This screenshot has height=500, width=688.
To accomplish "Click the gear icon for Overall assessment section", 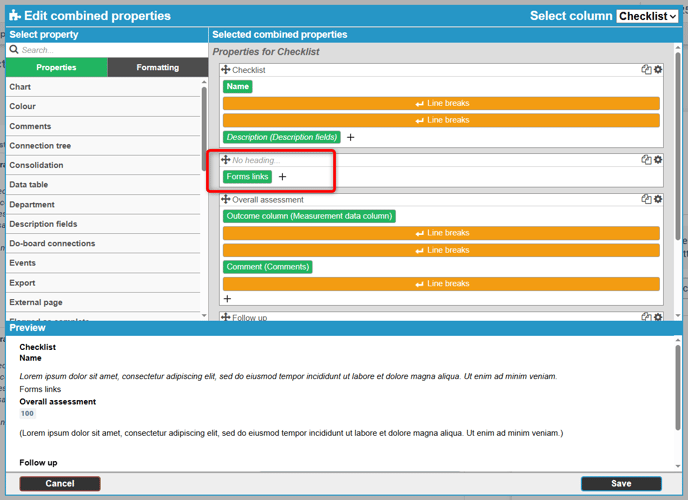I will [x=658, y=199].
